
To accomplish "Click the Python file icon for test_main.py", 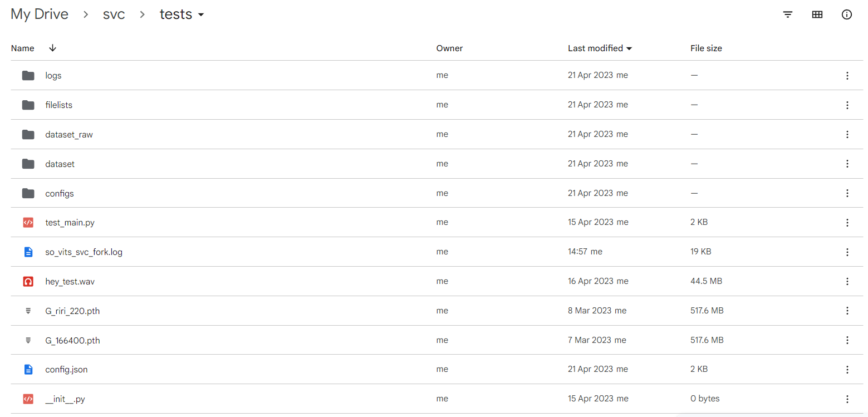I will tap(28, 222).
